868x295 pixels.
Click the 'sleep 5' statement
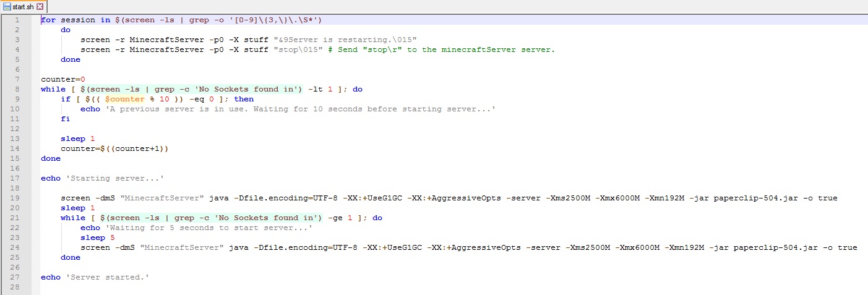98,237
